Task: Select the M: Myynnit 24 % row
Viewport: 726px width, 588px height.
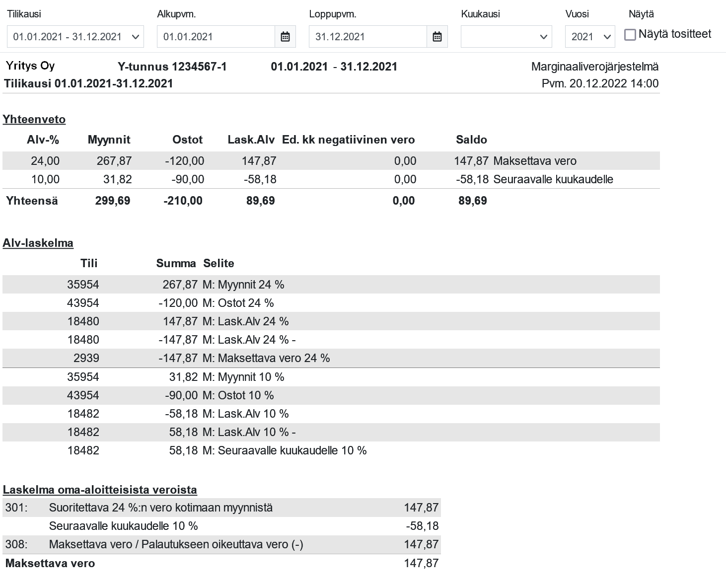Action: (331, 285)
